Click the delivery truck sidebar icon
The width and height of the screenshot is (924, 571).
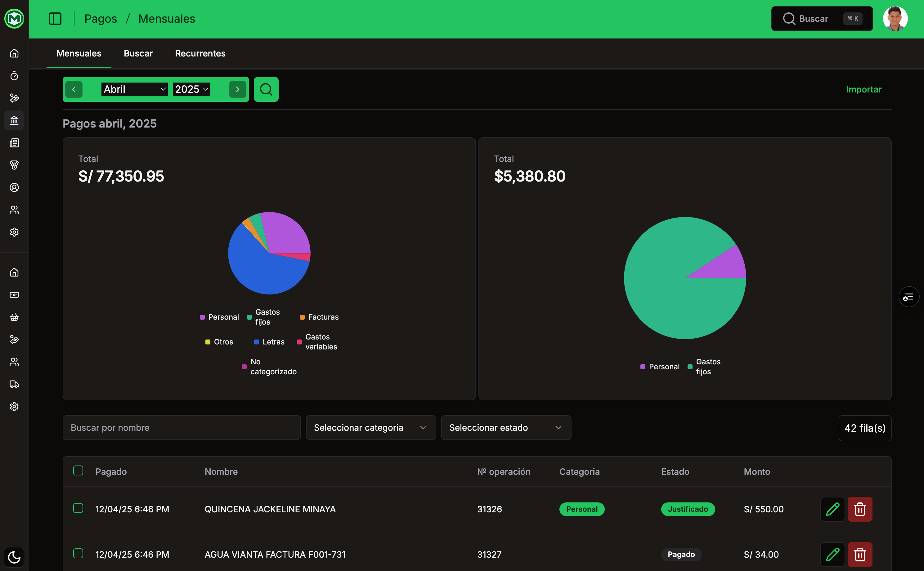[14, 384]
